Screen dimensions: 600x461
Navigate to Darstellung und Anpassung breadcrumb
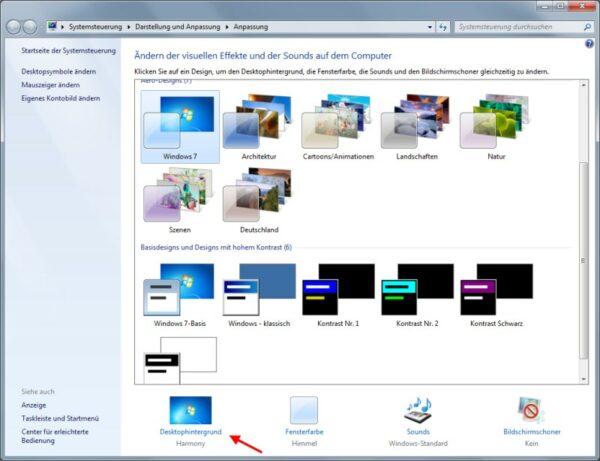point(178,27)
